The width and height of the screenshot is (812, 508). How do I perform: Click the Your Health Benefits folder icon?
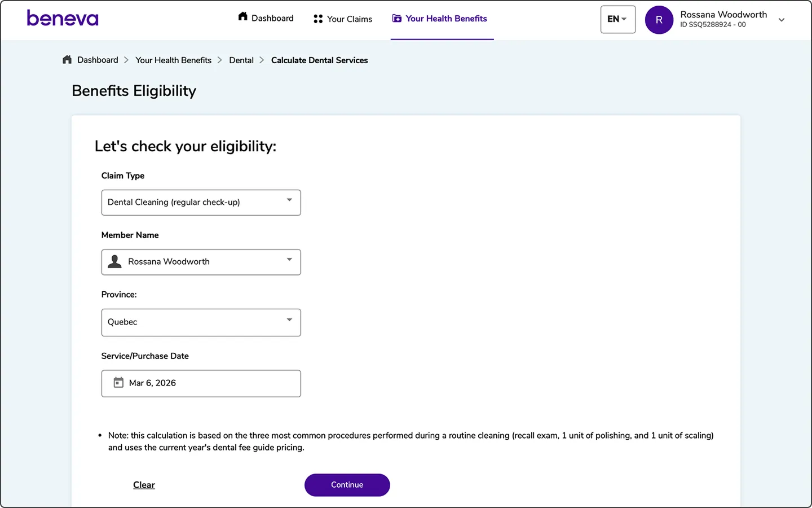click(397, 19)
